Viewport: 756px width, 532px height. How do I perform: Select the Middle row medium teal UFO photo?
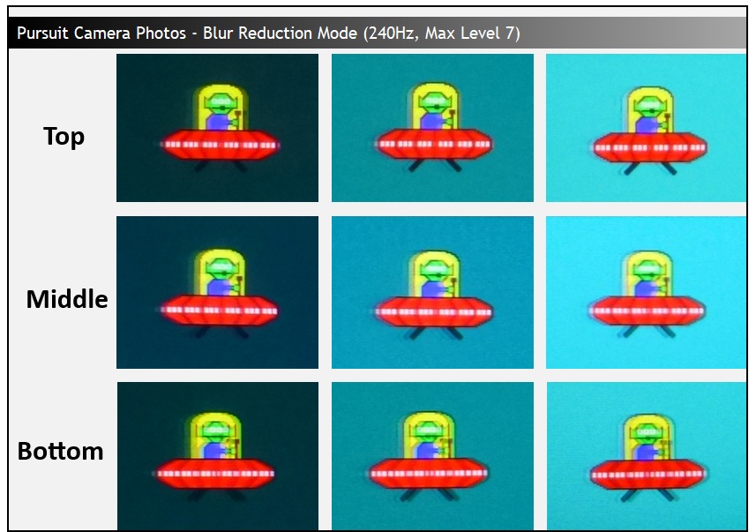click(432, 292)
